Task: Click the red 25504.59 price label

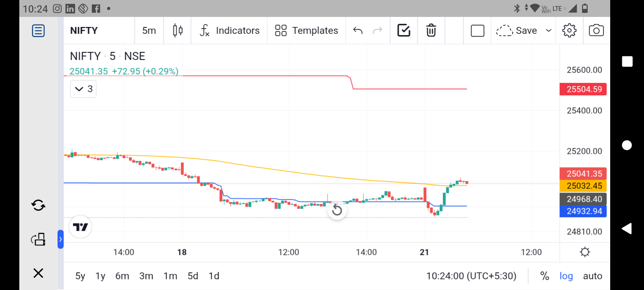Action: [583, 89]
